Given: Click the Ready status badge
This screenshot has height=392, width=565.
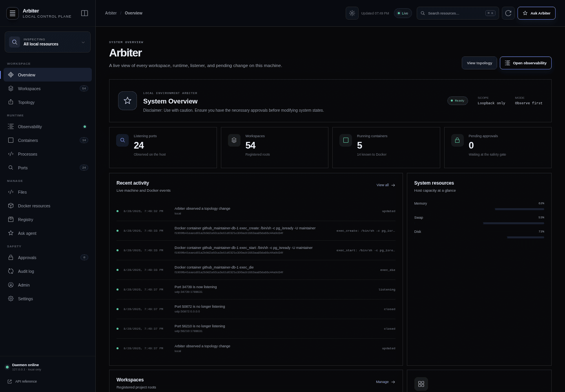Looking at the screenshot, I should pos(457,101).
